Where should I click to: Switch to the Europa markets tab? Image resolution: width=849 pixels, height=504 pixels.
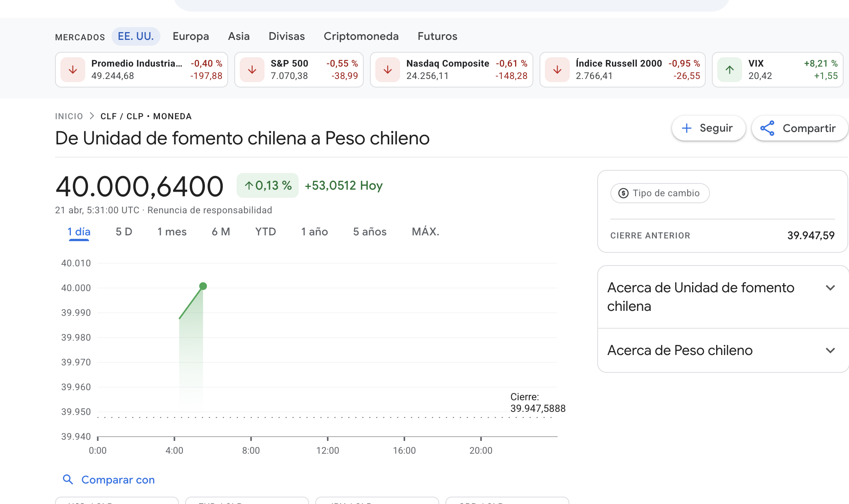(x=191, y=36)
